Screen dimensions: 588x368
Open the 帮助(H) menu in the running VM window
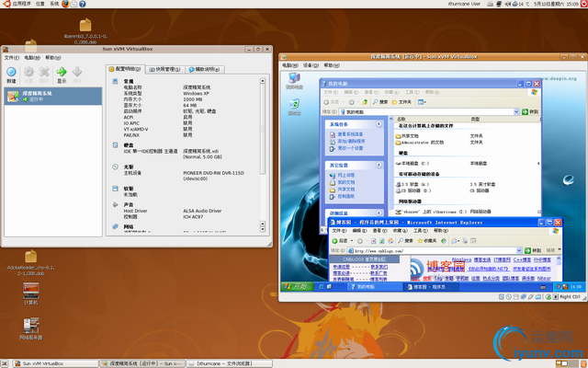pyautogui.click(x=332, y=65)
